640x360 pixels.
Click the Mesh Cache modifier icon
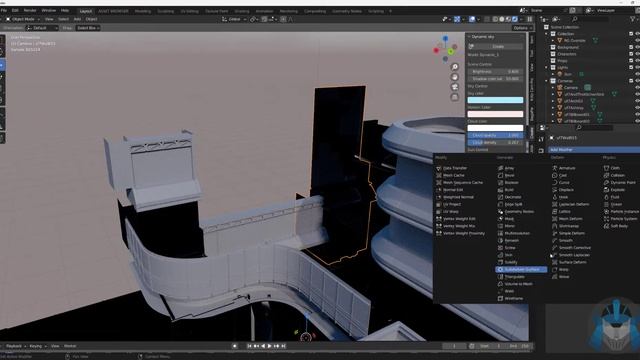(x=439, y=176)
